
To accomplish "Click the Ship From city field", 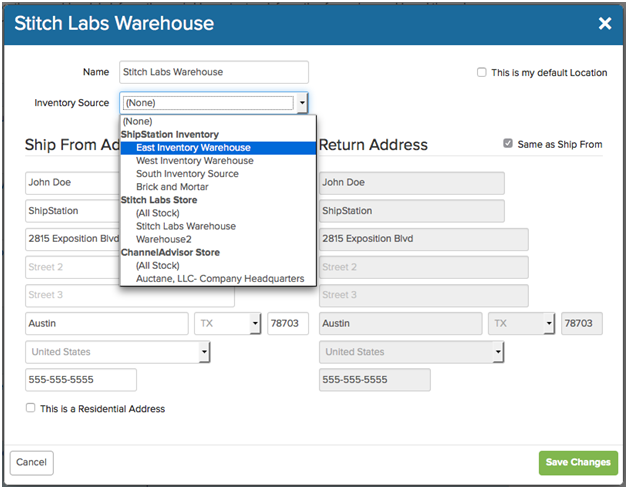I will [x=106, y=324].
